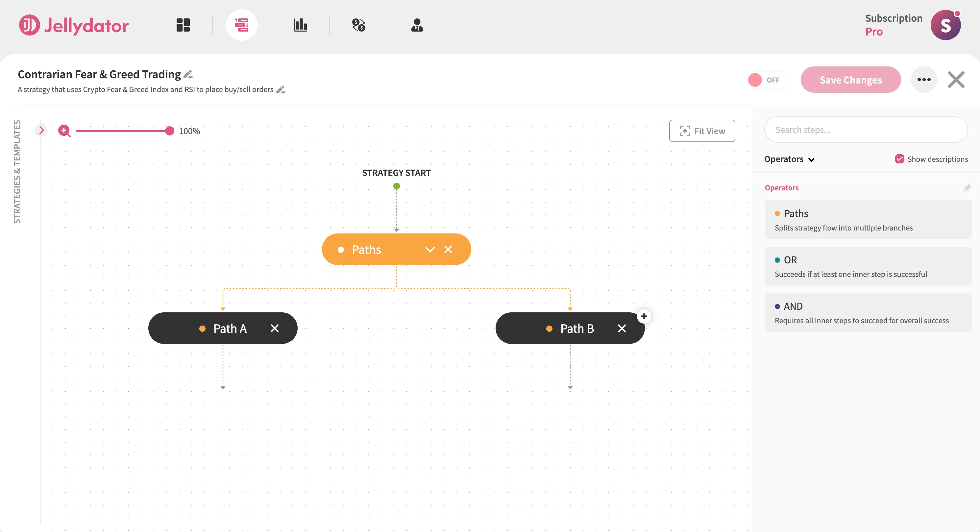Select the Path B node
Screen dimensions: 980x532
pyautogui.click(x=570, y=328)
